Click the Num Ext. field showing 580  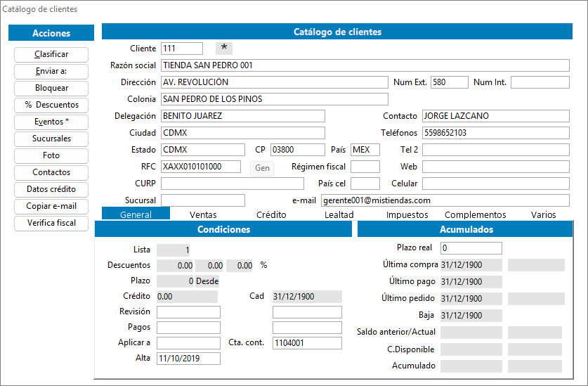click(449, 82)
